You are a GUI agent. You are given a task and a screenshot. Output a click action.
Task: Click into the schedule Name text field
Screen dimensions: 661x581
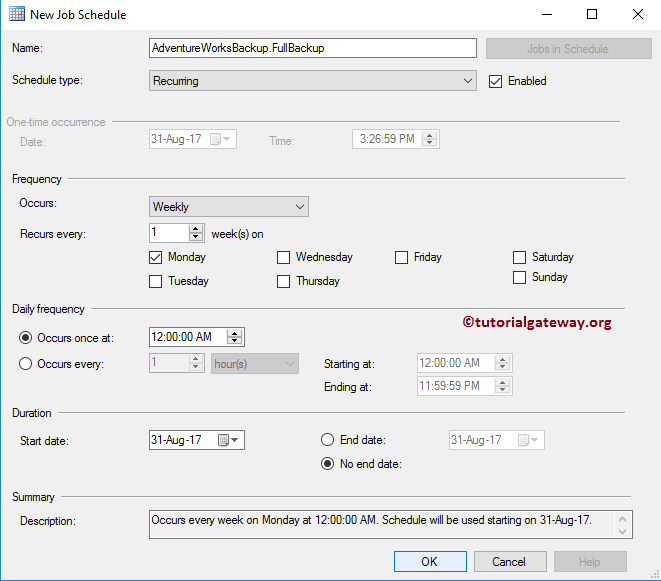click(x=312, y=48)
